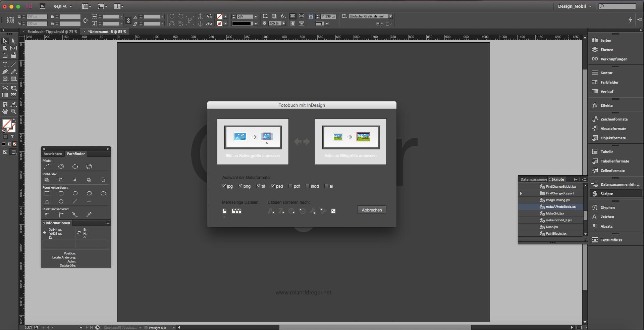Select the Type tool
644x330 pixels.
tap(5, 64)
